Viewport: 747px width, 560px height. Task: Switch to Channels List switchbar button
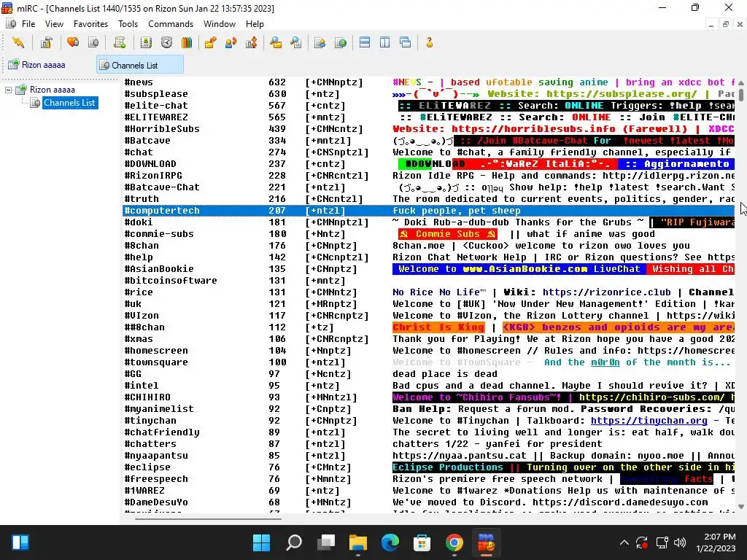[x=140, y=65]
